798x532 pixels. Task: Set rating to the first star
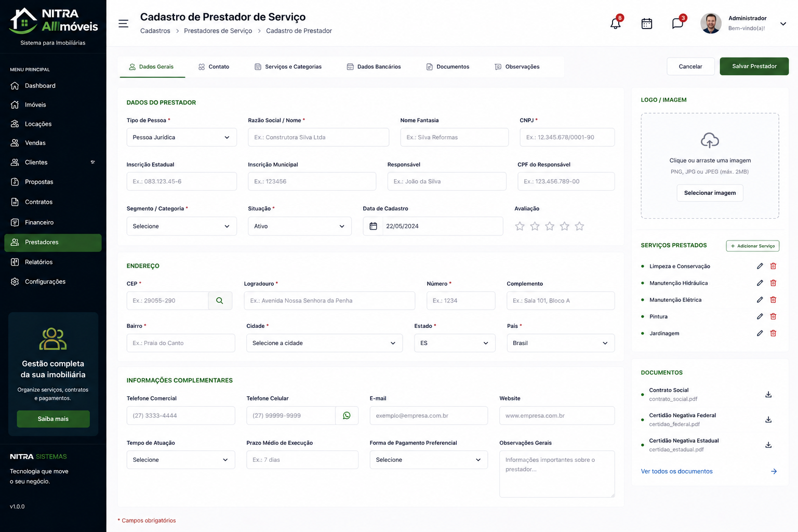pos(520,226)
